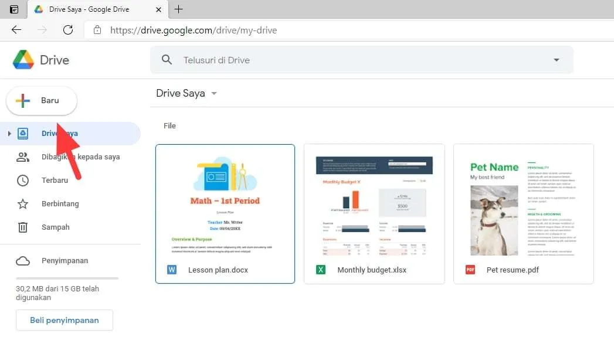Click the Lesson plan.docx file name

point(218,270)
